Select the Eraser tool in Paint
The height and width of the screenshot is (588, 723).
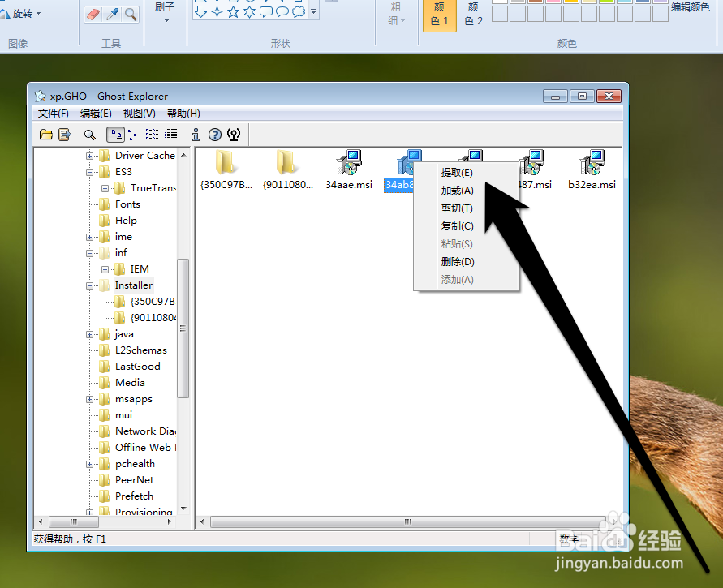click(93, 15)
